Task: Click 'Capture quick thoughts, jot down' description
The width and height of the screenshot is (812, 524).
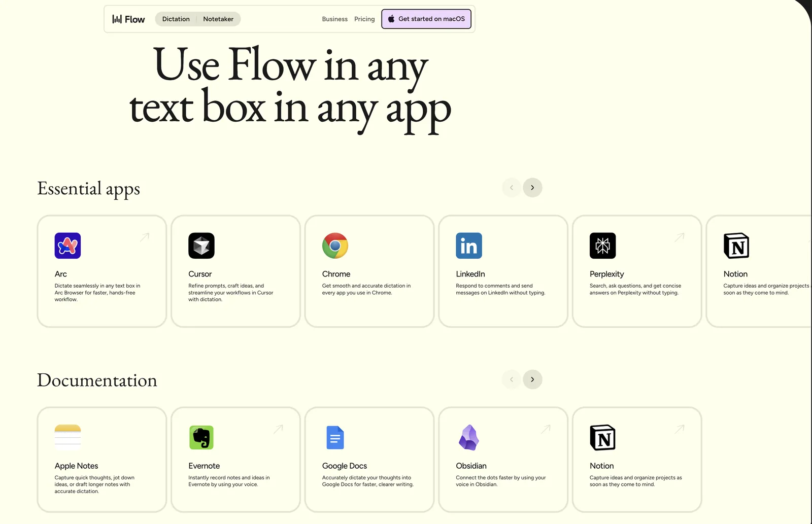Action: (x=94, y=484)
